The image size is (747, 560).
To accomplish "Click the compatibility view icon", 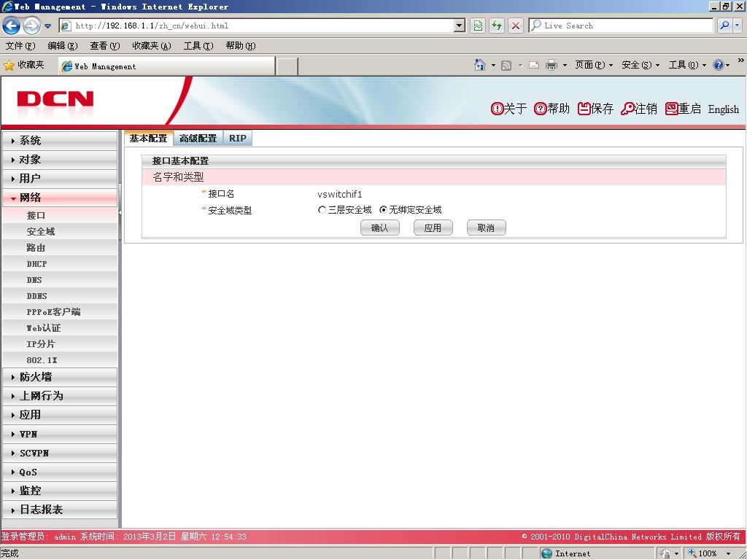I will 477,26.
